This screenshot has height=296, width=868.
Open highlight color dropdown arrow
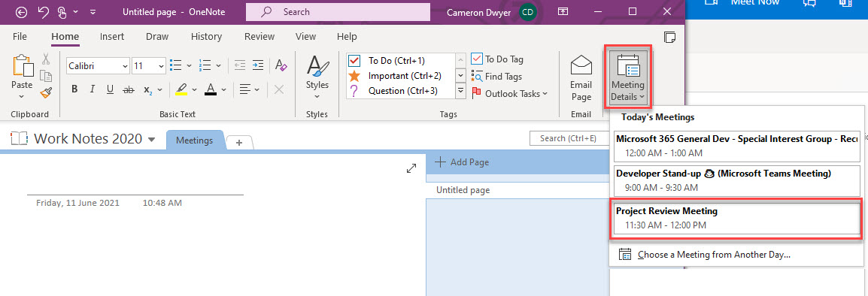click(x=194, y=89)
